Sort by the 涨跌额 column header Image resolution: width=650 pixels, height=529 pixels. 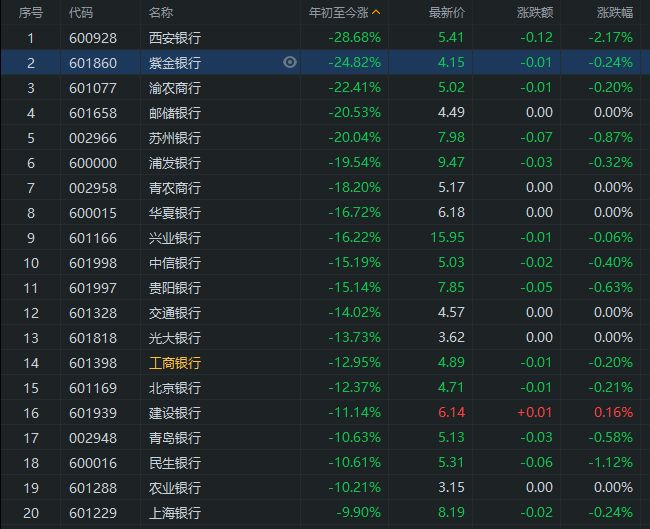pos(535,13)
